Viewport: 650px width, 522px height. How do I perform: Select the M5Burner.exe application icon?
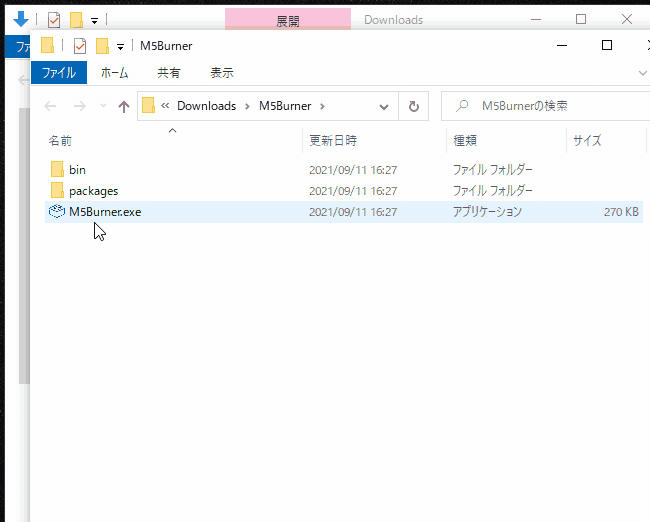tap(57, 211)
